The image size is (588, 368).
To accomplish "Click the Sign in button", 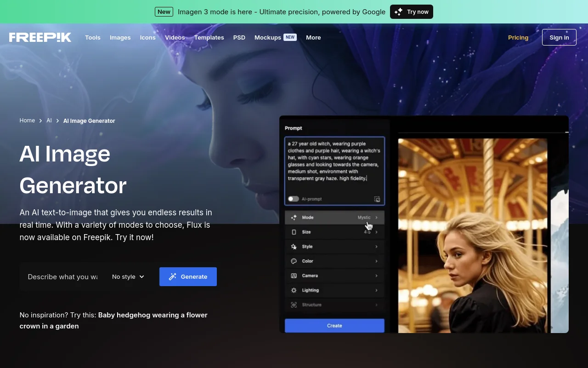I will point(559,38).
